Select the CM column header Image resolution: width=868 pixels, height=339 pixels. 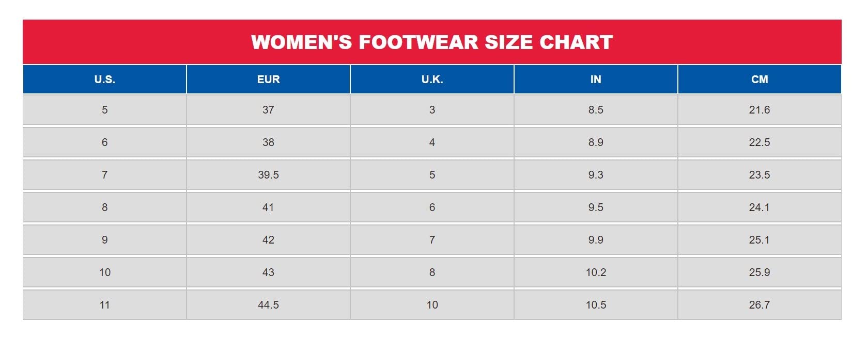760,79
